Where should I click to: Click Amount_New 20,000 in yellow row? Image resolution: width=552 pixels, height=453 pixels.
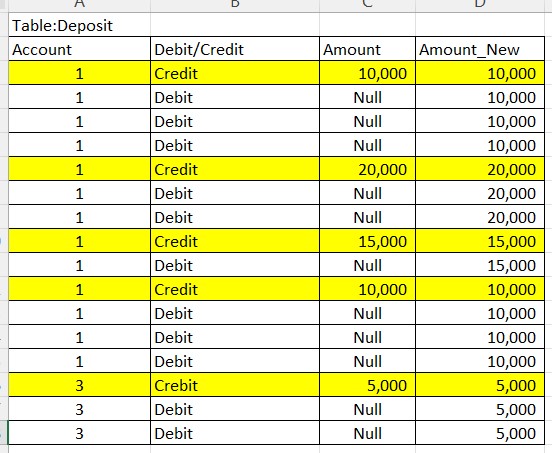coord(480,169)
